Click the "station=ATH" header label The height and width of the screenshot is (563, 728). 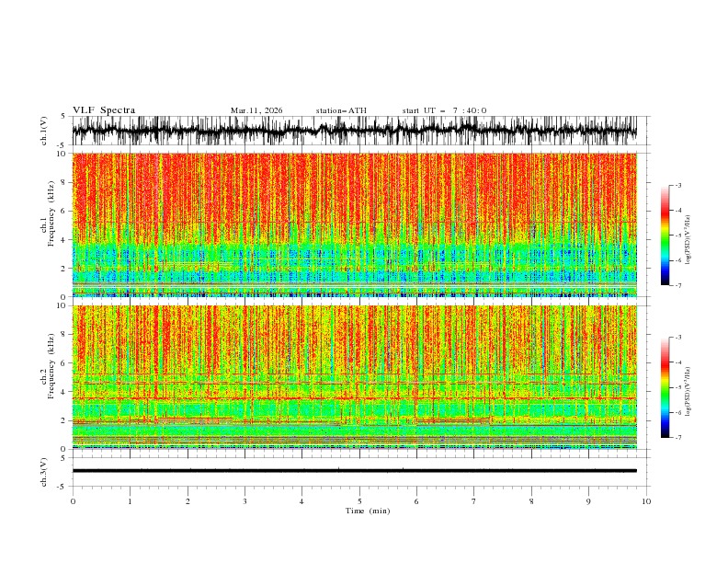point(341,110)
